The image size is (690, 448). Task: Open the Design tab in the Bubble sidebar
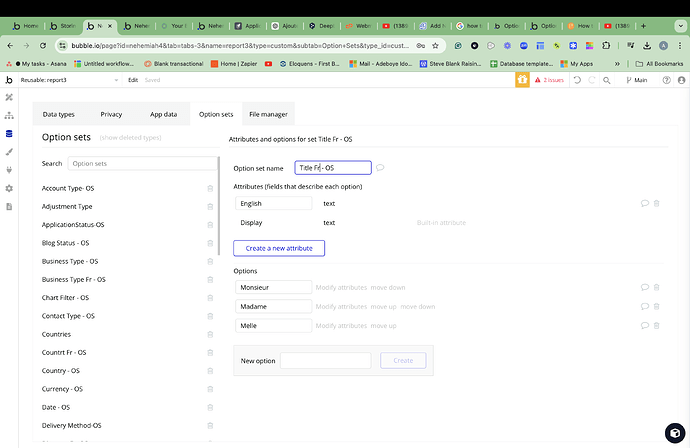(9, 97)
